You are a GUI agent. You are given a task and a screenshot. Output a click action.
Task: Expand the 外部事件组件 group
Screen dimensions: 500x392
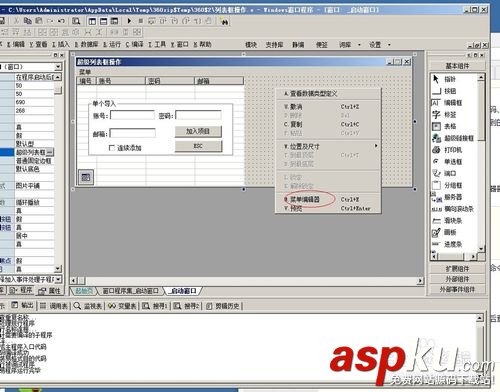coord(457,289)
